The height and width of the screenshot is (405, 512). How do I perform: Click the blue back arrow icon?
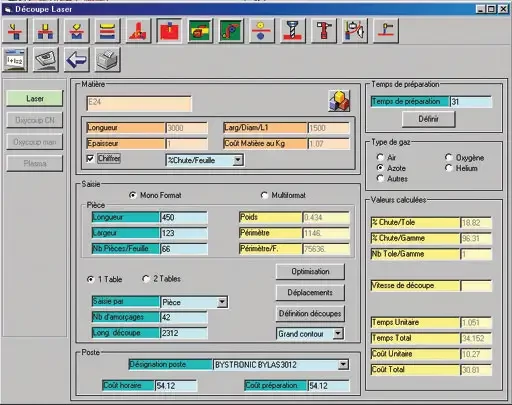(x=77, y=60)
